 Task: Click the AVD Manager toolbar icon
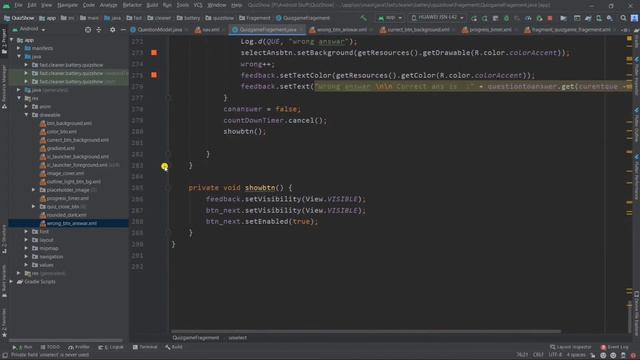(x=599, y=18)
